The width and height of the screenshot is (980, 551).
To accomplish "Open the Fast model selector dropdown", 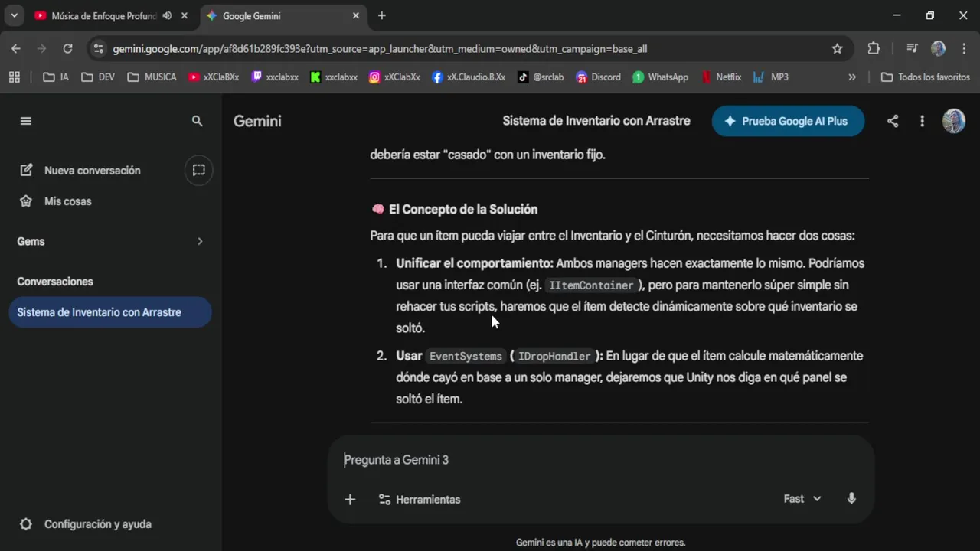I will [x=802, y=499].
